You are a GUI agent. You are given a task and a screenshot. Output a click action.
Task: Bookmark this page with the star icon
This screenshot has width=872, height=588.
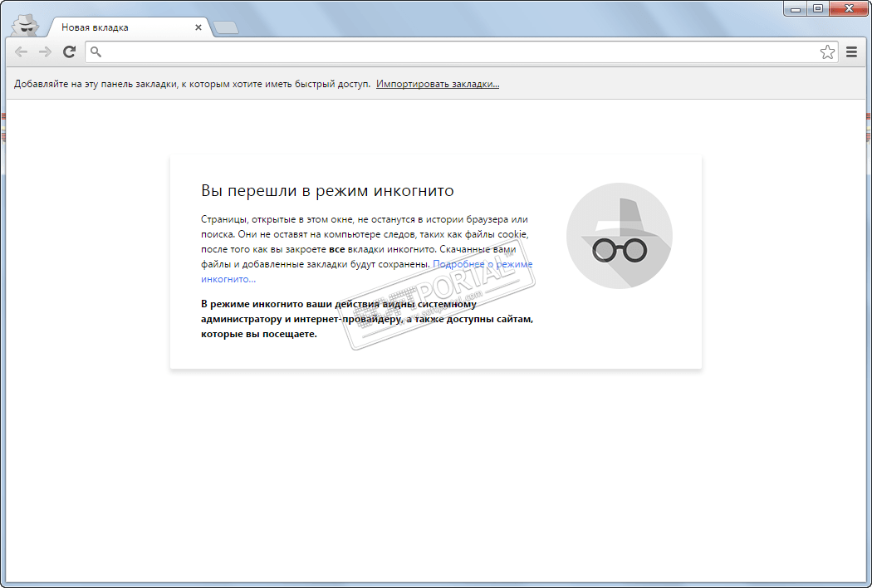[827, 51]
